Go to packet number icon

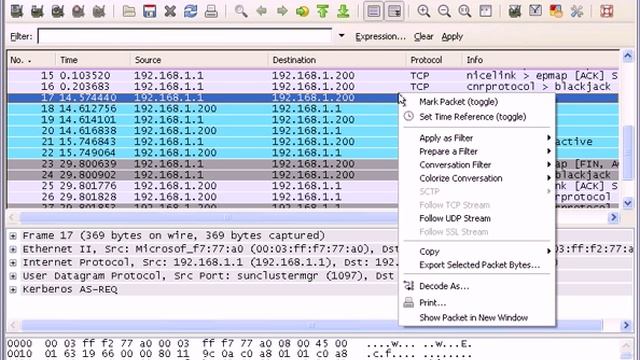click(302, 11)
